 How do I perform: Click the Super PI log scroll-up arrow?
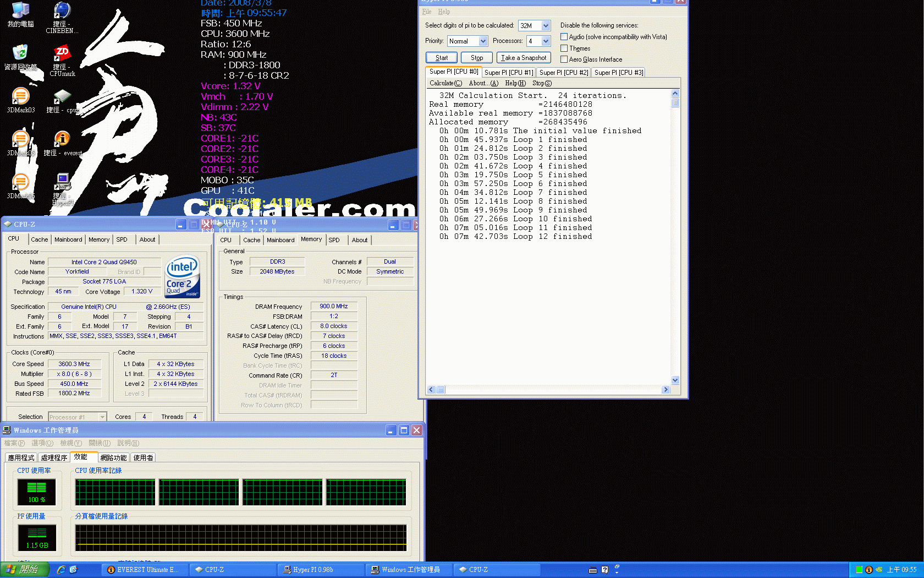[675, 94]
